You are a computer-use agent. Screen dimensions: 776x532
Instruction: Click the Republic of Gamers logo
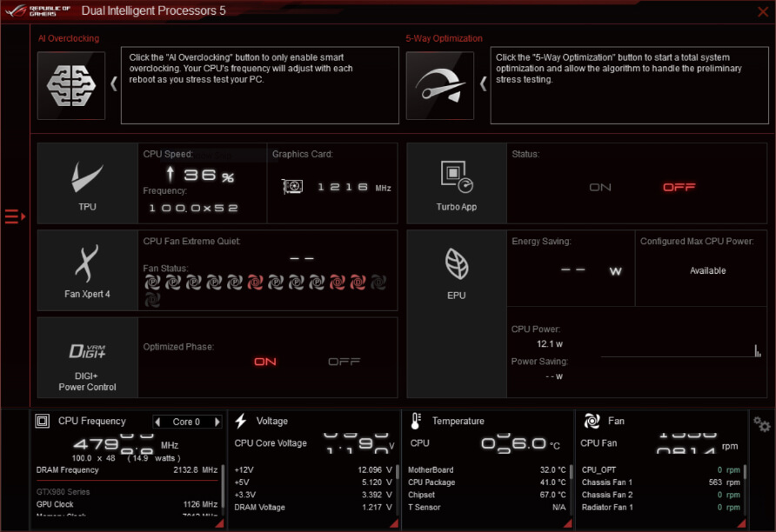pyautogui.click(x=37, y=11)
